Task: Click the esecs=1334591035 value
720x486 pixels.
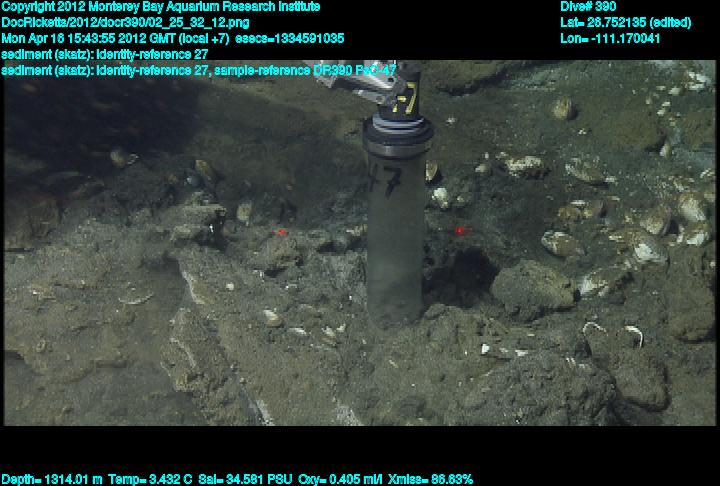Action: (x=290, y=39)
